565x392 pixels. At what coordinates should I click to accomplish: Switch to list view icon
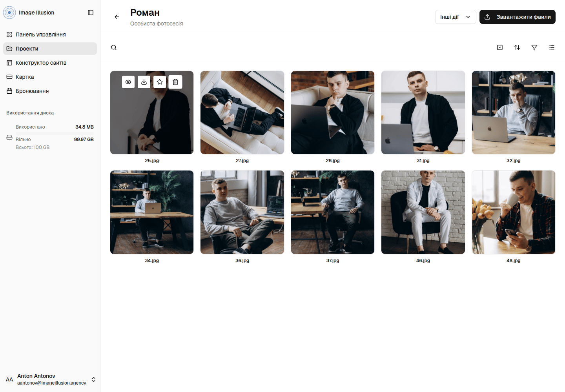[x=552, y=47]
